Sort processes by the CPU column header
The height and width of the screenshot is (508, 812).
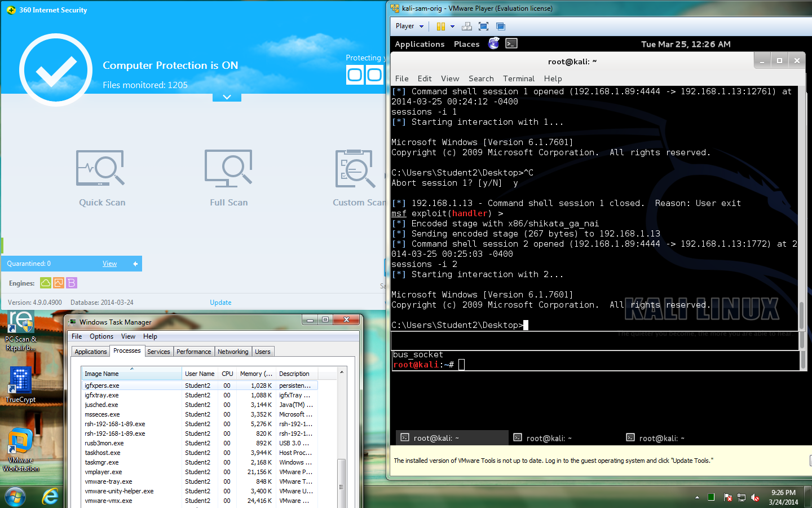click(x=227, y=373)
